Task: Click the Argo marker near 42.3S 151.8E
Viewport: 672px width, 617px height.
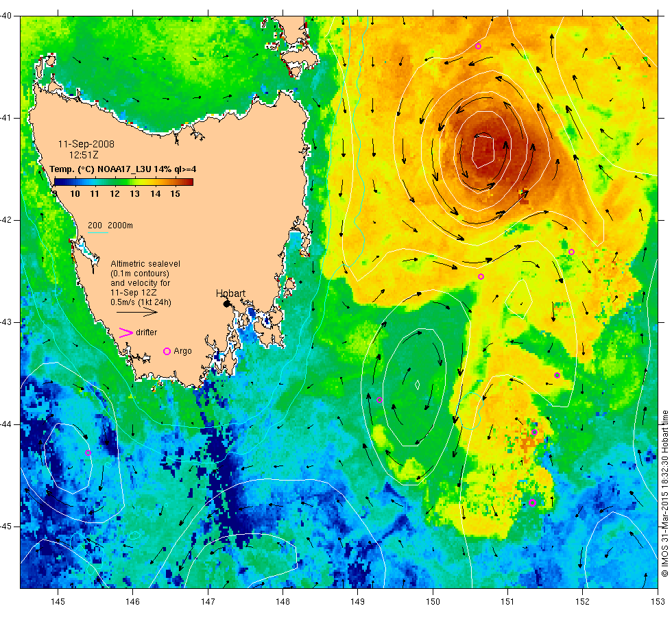Action: click(571, 252)
